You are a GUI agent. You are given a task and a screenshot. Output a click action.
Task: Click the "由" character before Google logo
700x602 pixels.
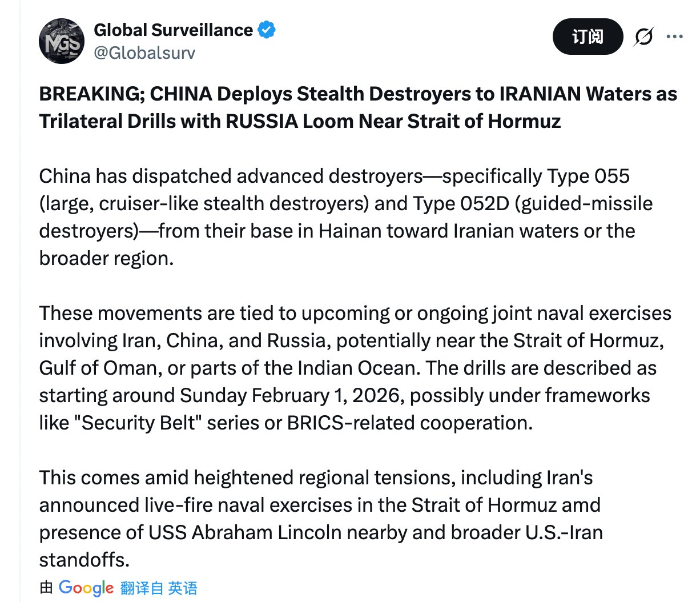click(46, 588)
